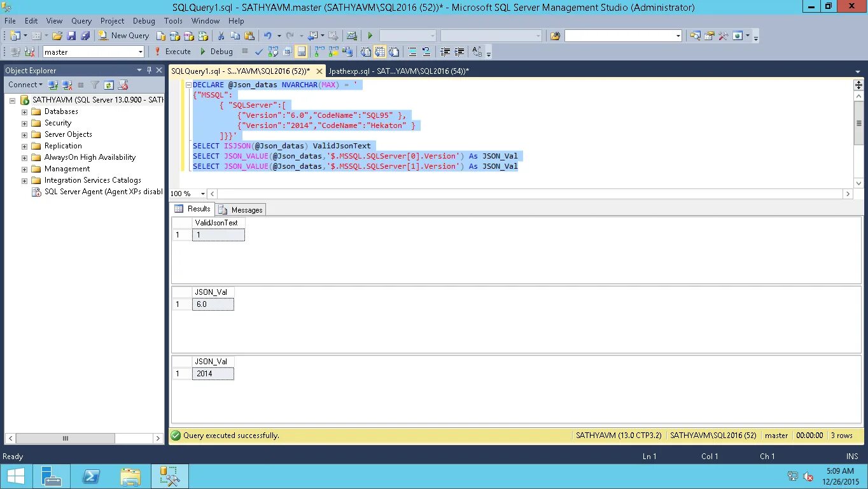Collapse the SATHYAVM server node

tap(12, 100)
